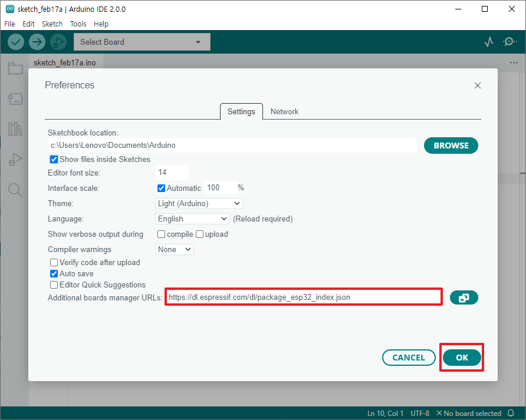Screen dimensions: 526x420
Task: Open the Edit menu
Action: pos(28,24)
